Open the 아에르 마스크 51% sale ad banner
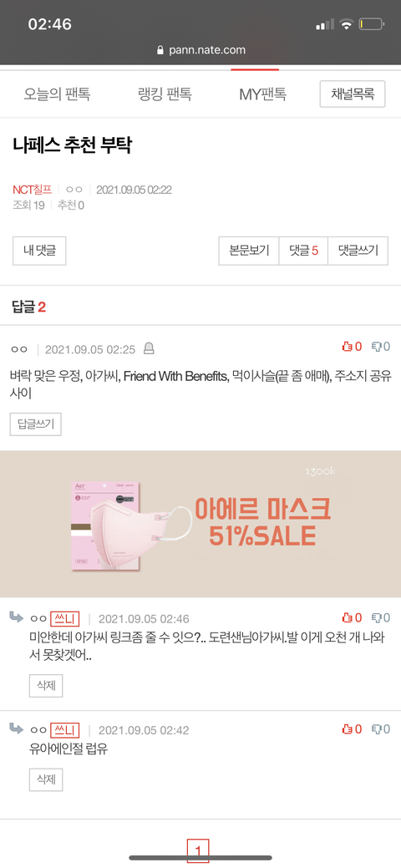This screenshot has height=868, width=401. pos(200,524)
